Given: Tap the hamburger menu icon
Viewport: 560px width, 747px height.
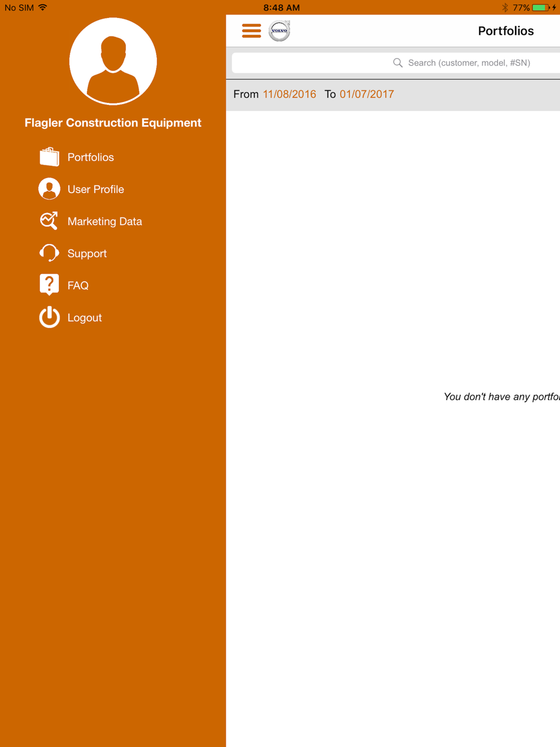Looking at the screenshot, I should point(251,31).
